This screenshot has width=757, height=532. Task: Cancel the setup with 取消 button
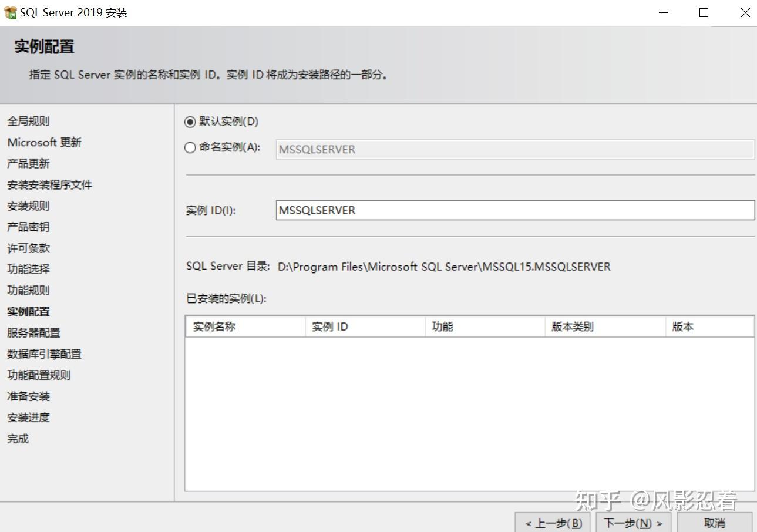714,523
